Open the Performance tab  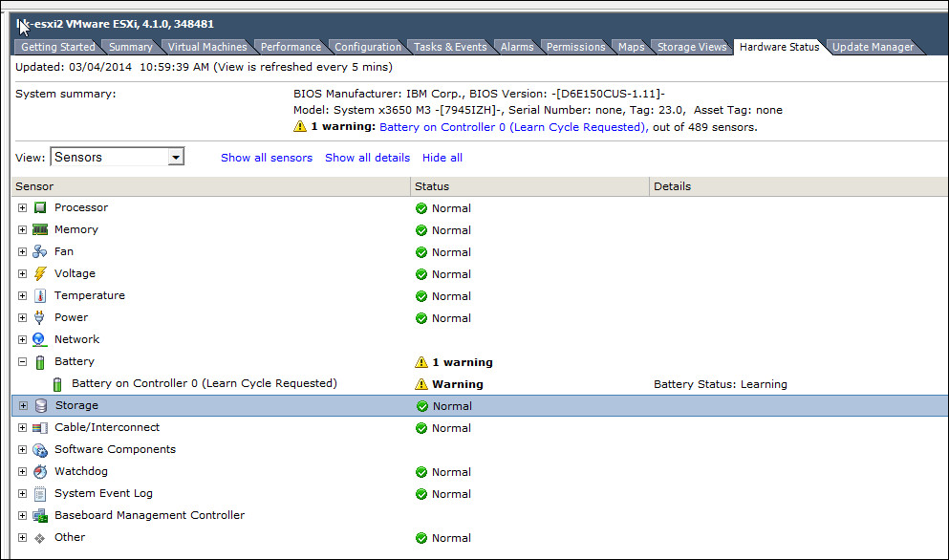pos(291,47)
